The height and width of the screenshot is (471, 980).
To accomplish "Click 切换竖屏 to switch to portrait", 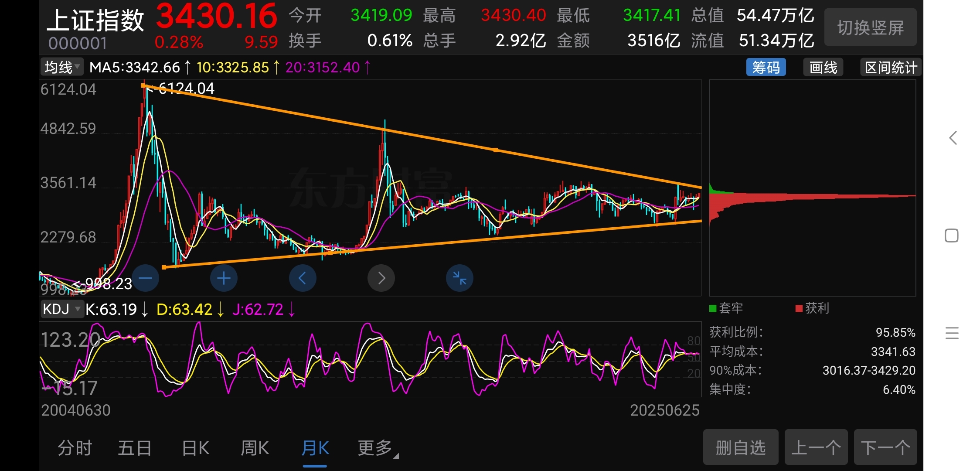I will (870, 28).
